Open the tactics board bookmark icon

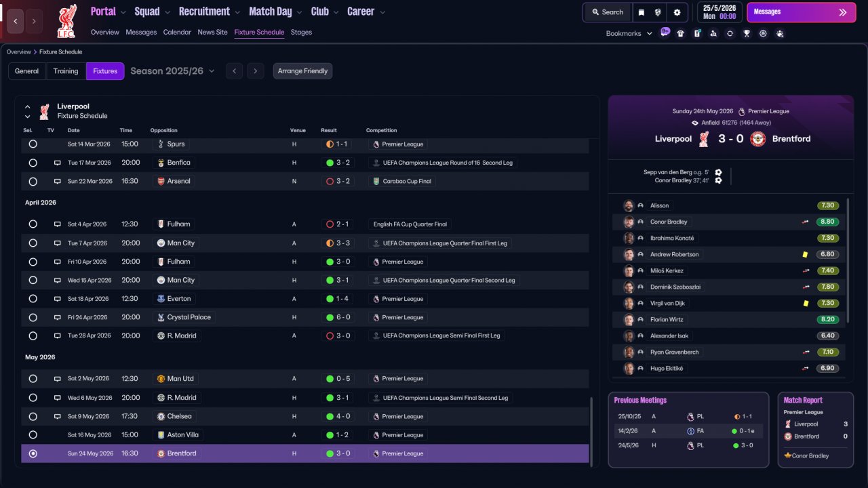click(x=697, y=33)
